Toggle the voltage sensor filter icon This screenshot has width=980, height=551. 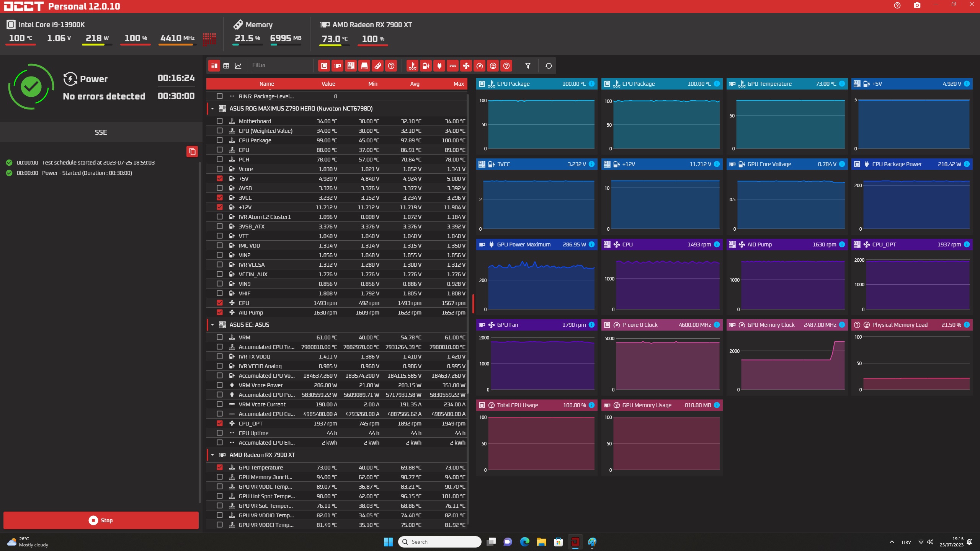[x=426, y=66]
